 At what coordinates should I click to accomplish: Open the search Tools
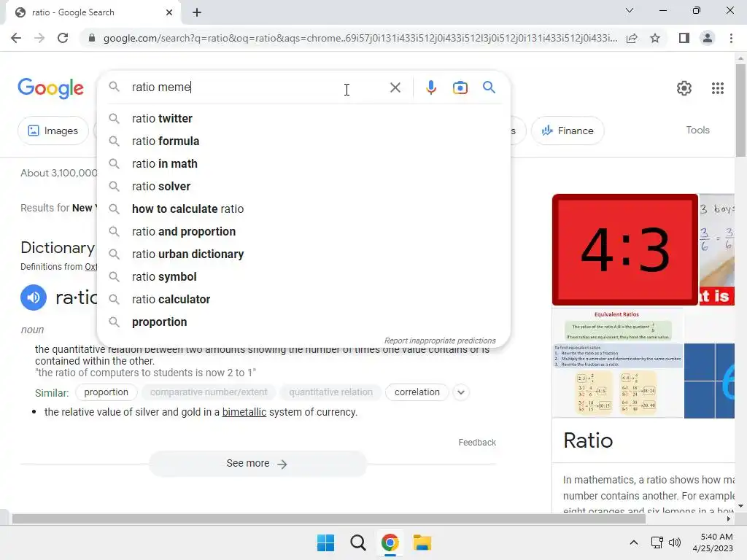tap(697, 130)
